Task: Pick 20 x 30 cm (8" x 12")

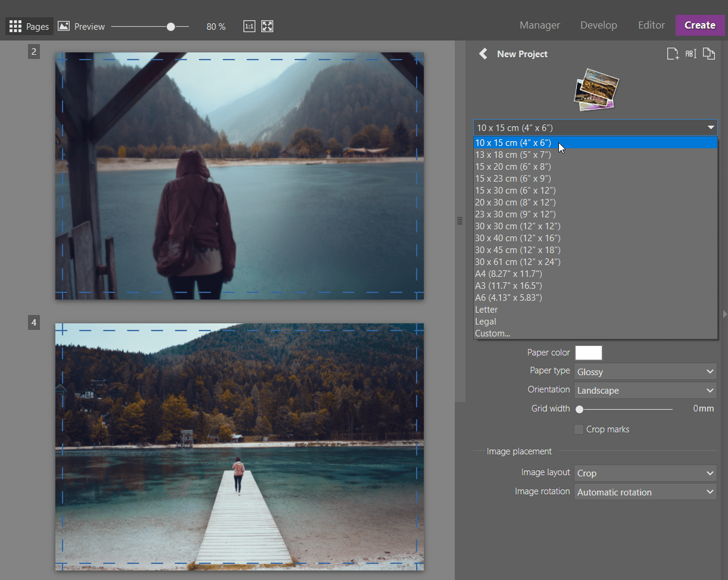Action: pyautogui.click(x=595, y=202)
